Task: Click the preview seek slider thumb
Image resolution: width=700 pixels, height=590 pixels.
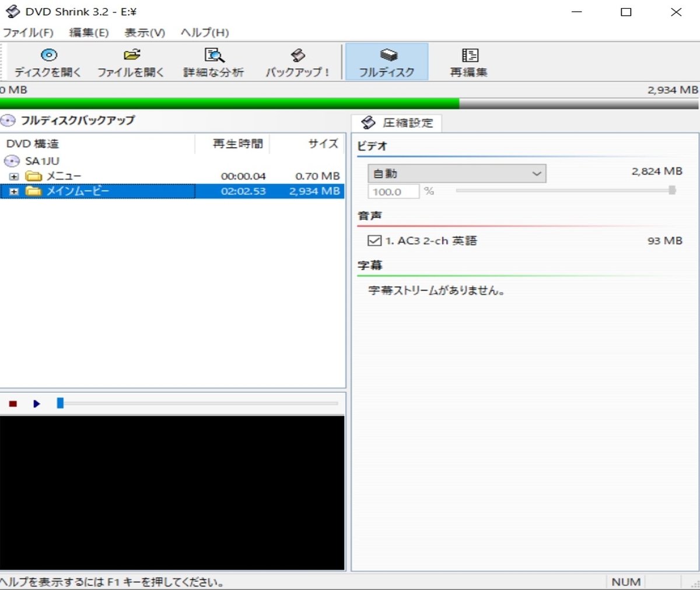Action: [x=60, y=403]
